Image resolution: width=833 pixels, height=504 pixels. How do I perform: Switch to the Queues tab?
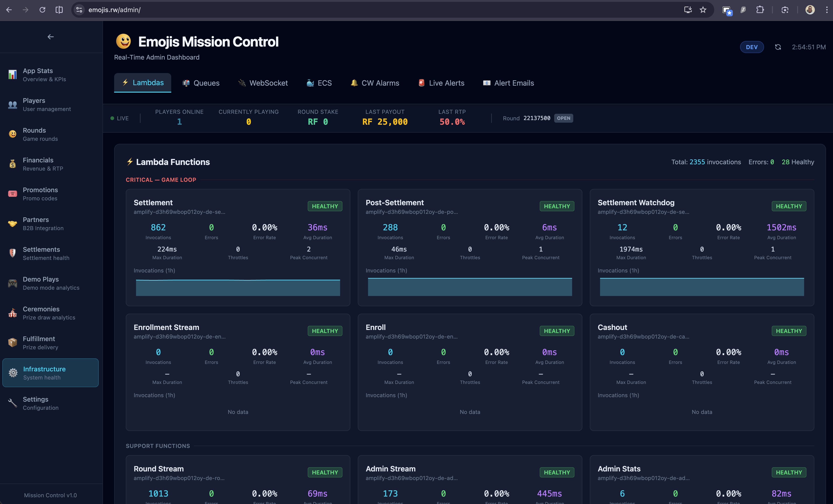pos(201,83)
